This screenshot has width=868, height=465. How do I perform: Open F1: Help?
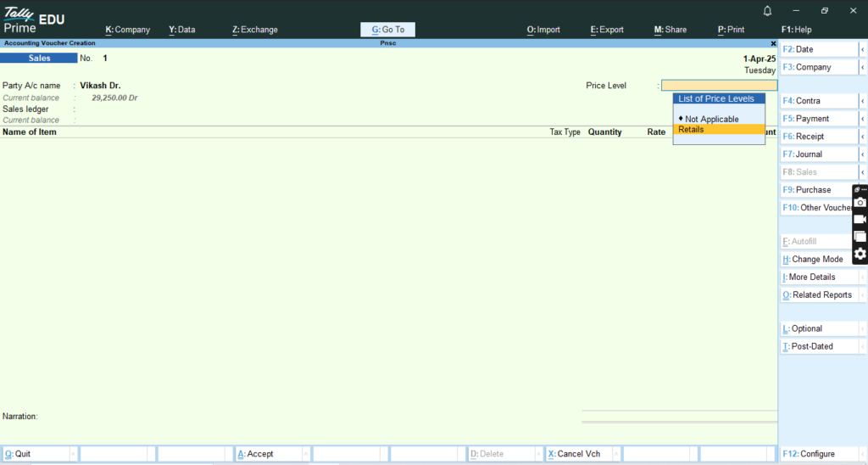tap(797, 30)
